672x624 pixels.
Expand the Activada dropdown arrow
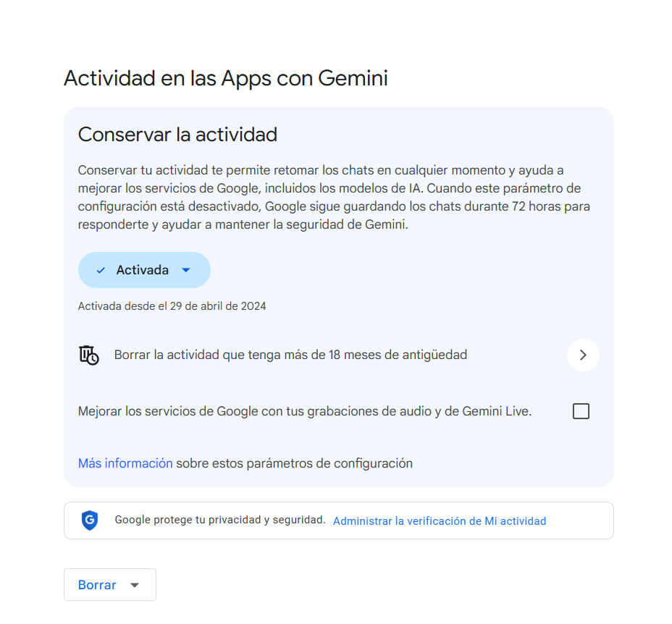coord(185,271)
